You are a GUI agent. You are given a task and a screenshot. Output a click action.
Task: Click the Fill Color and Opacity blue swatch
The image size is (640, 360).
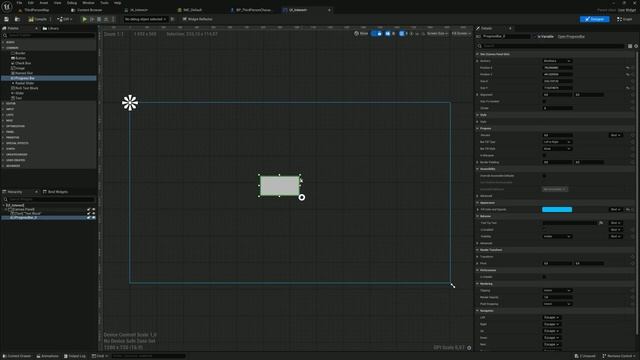pos(557,209)
